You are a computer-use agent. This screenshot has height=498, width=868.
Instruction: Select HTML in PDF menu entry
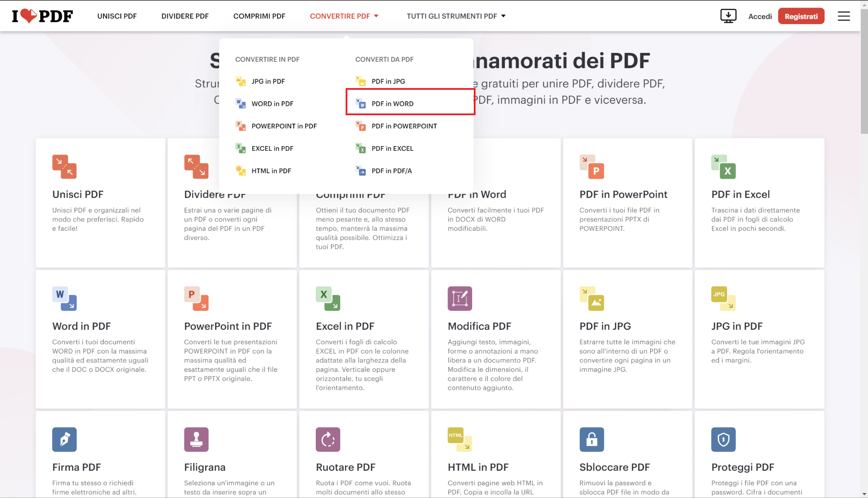271,171
